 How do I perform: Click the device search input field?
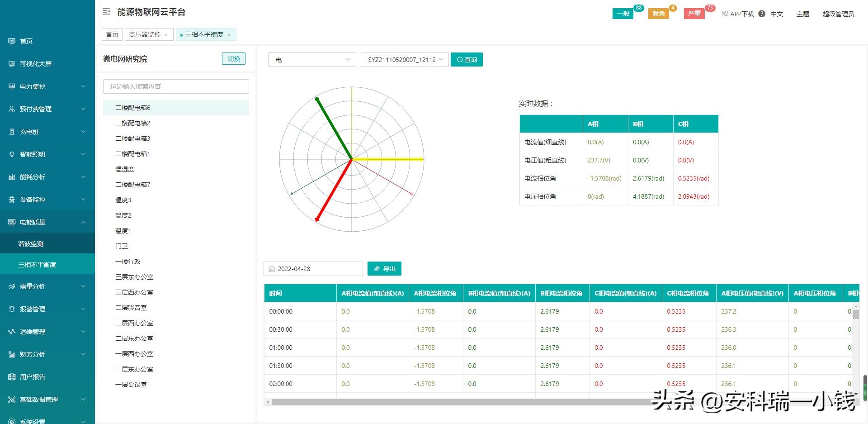(176, 86)
